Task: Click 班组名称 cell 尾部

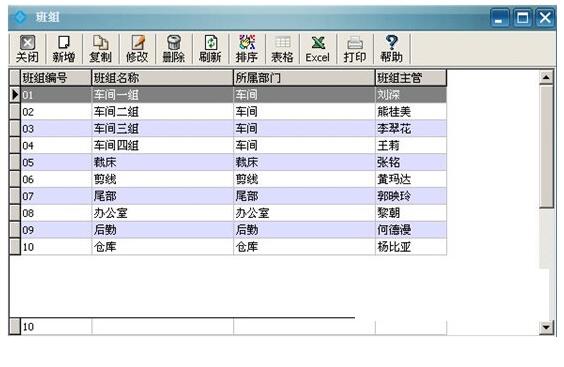Action: click(162, 196)
